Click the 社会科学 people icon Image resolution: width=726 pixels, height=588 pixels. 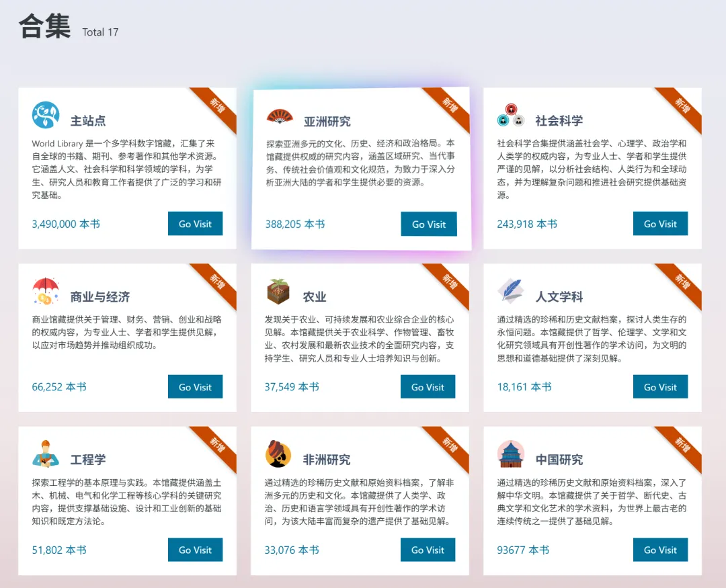(511, 115)
